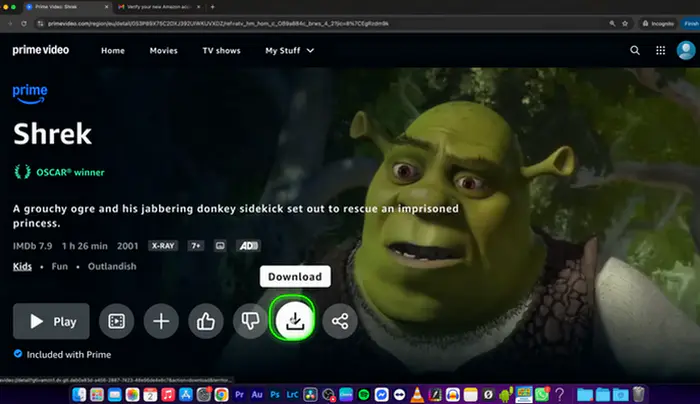Screen dimensions: 700x404
Task: Click the X-RAY badge
Action: click(x=163, y=246)
